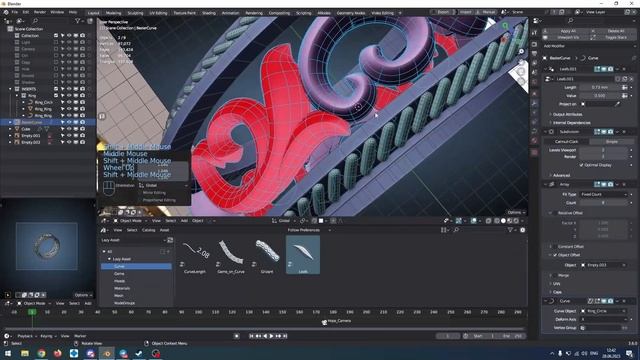Open the Global transform orientation dropdown
Image resolution: width=640 pixels, height=360 pixels.
284,221
